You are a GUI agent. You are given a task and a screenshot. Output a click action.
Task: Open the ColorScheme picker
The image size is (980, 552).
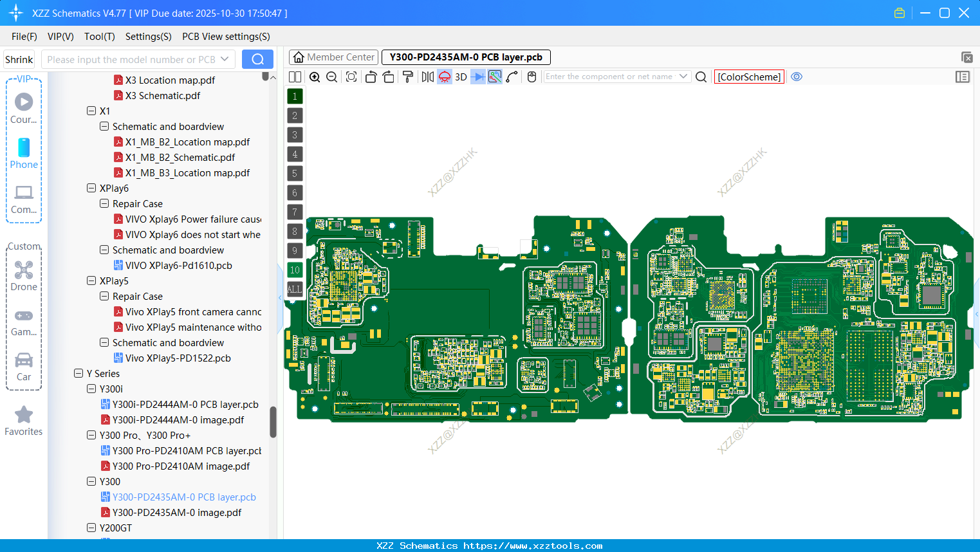748,77
